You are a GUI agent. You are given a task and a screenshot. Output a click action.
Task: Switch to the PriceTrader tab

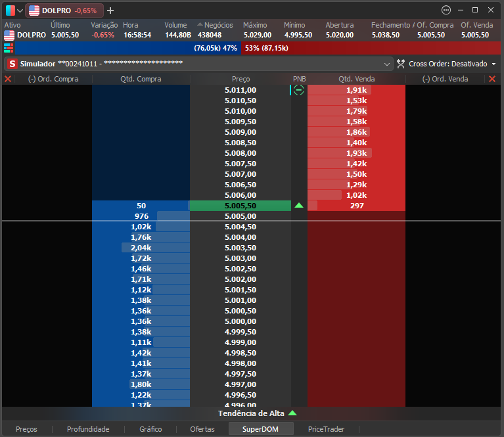tap(326, 429)
